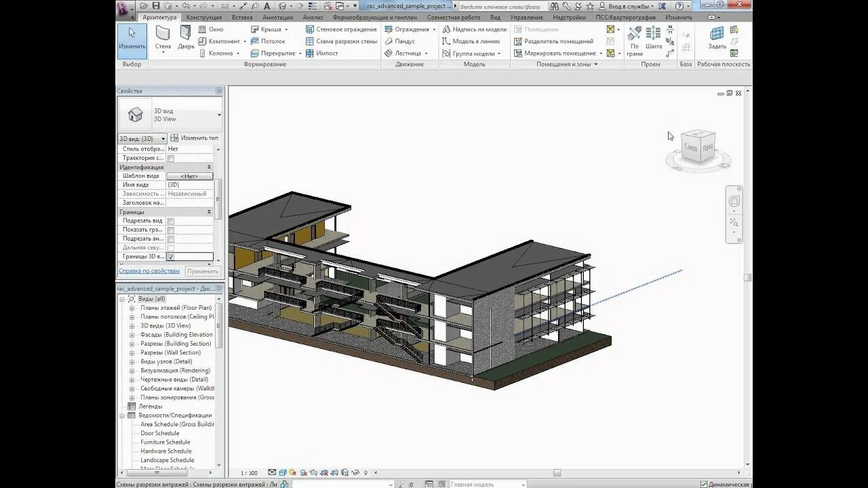Expand the Помещения и зоны panel

click(x=567, y=64)
